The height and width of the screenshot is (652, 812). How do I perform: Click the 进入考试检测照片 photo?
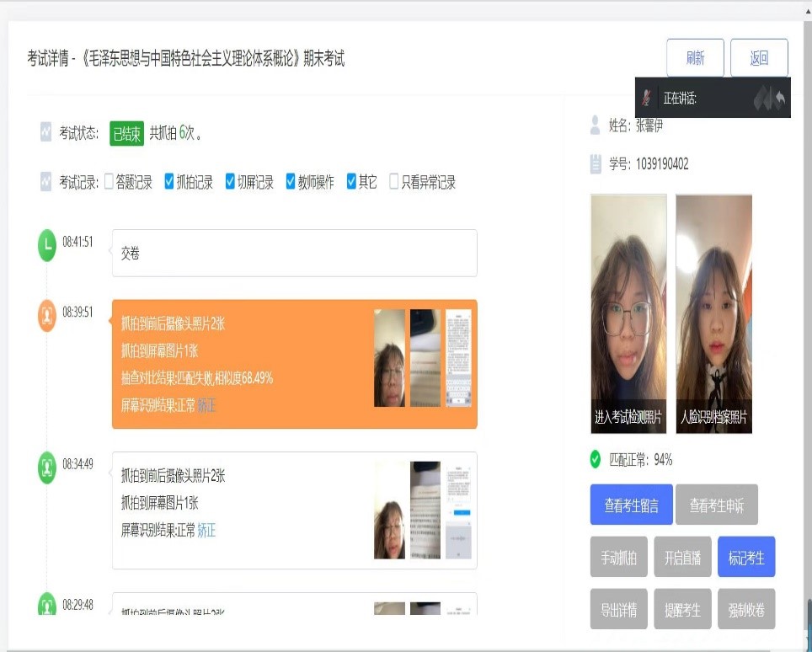[x=628, y=313]
